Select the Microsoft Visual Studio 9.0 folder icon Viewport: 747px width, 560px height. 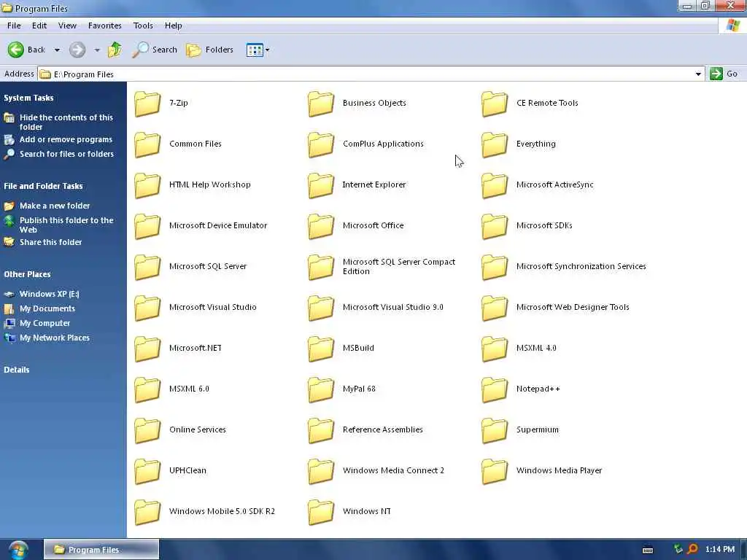tap(321, 308)
